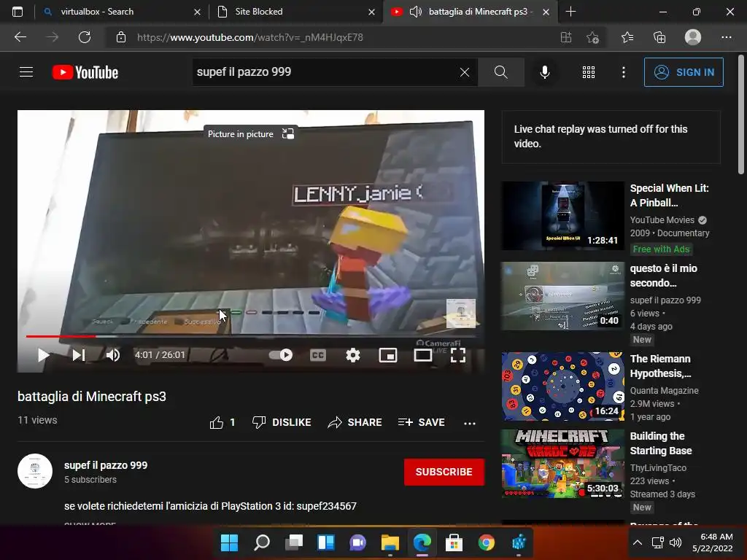Image resolution: width=747 pixels, height=560 pixels.
Task: Open the Edge apps address bar icon
Action: pos(566,37)
